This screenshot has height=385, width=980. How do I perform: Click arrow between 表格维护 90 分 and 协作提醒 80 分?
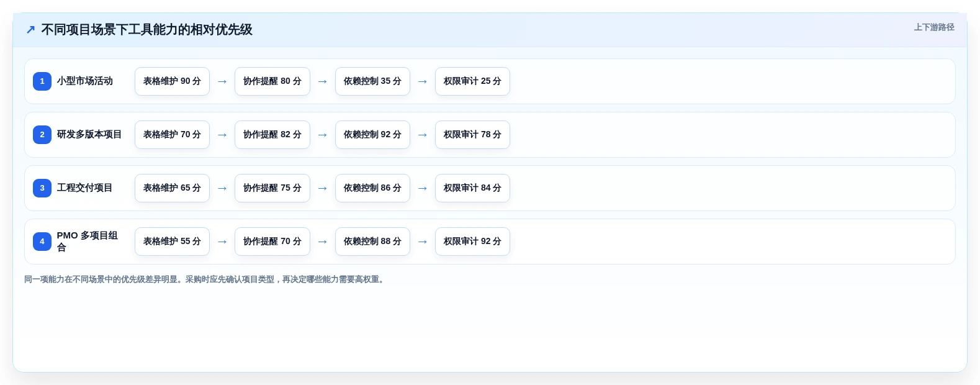pos(222,81)
